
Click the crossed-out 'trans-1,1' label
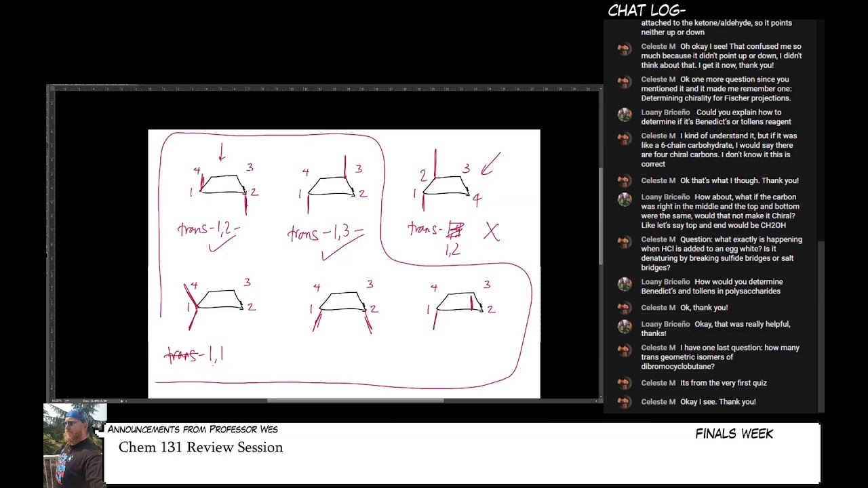194,354
